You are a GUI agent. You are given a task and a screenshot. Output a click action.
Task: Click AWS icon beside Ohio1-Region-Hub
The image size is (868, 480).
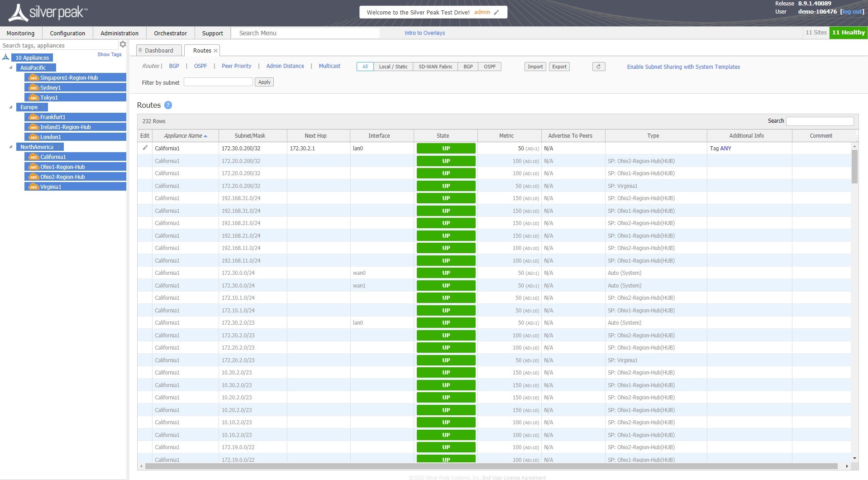pyautogui.click(x=33, y=167)
